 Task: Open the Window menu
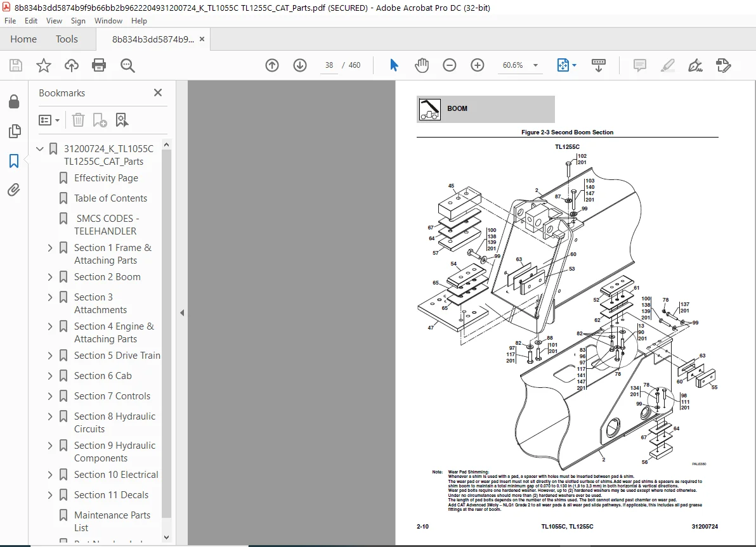click(x=108, y=21)
